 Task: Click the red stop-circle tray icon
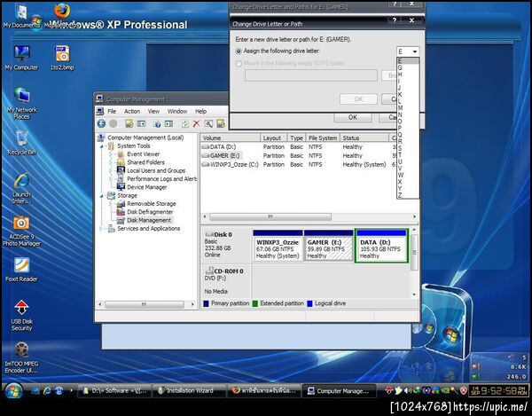point(464,391)
